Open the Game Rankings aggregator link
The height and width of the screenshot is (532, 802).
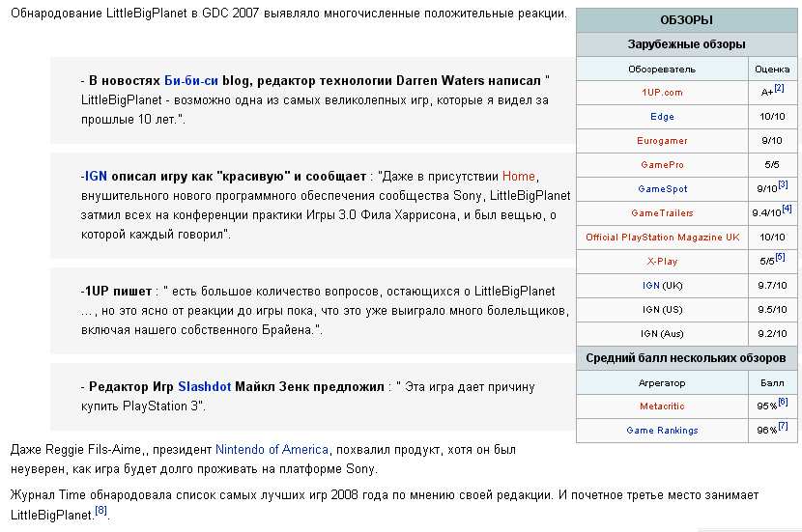662,431
